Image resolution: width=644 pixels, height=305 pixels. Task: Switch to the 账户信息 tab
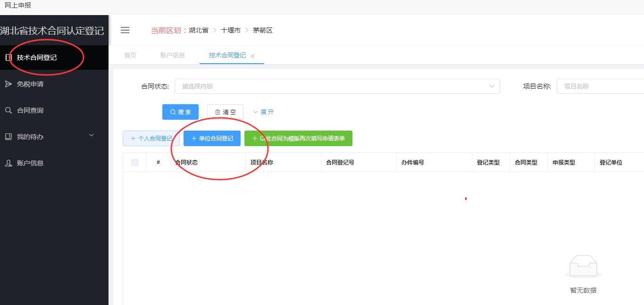coord(173,55)
